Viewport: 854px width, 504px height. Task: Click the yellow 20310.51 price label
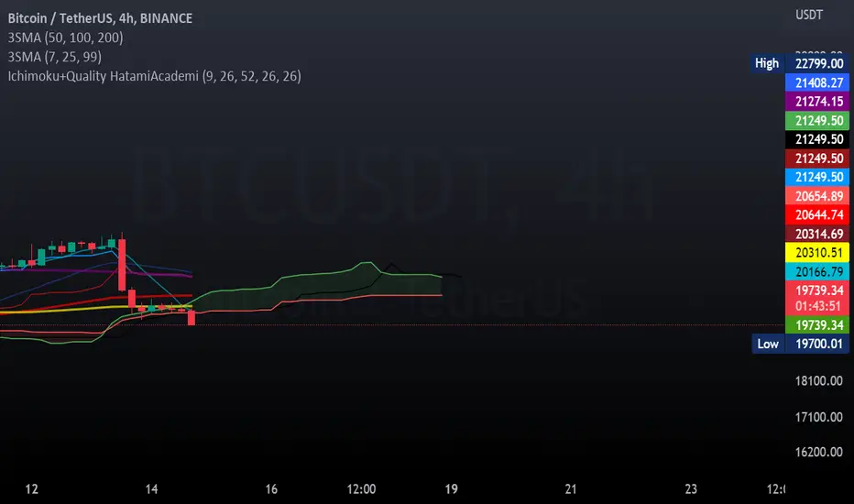[817, 253]
